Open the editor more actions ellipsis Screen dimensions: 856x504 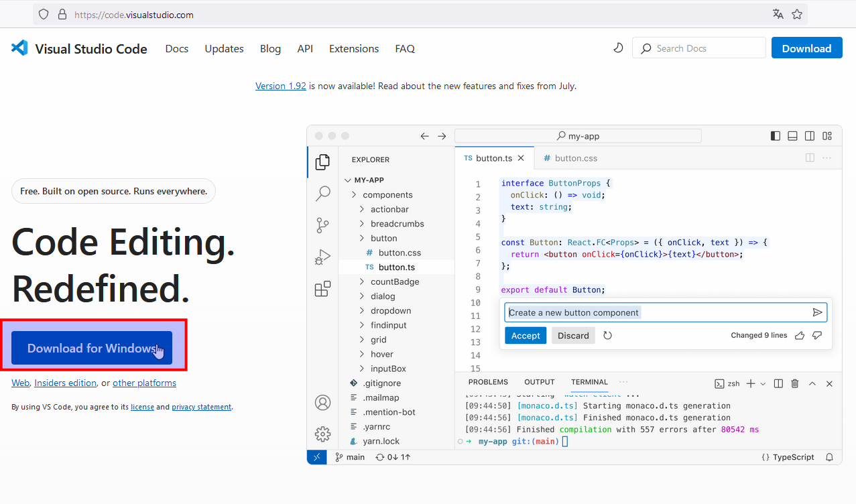coord(827,158)
